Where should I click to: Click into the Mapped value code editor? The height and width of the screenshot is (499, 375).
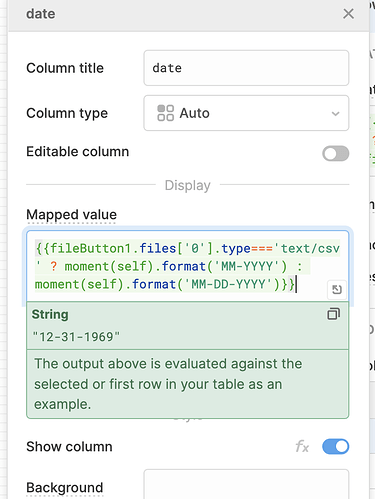[x=188, y=266]
